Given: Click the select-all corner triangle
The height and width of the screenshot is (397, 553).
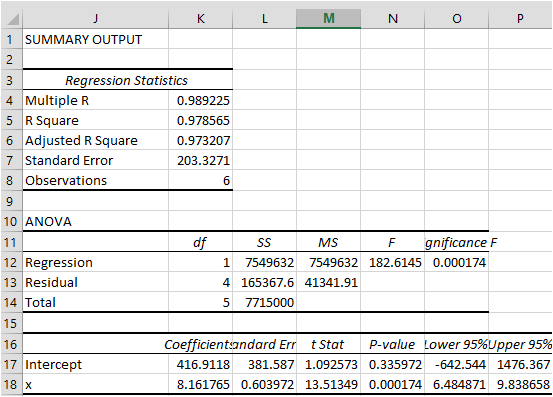Looking at the screenshot, I should (x=12, y=18).
